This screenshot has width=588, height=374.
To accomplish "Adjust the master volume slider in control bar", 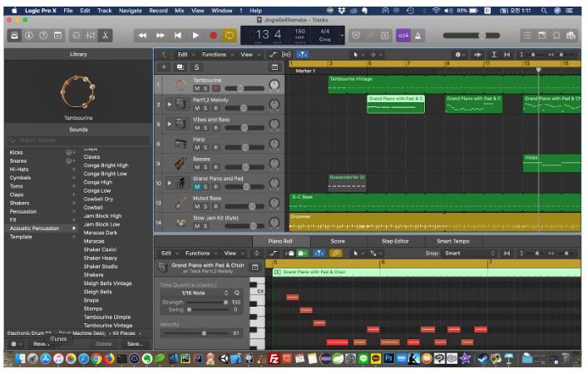I will [482, 36].
